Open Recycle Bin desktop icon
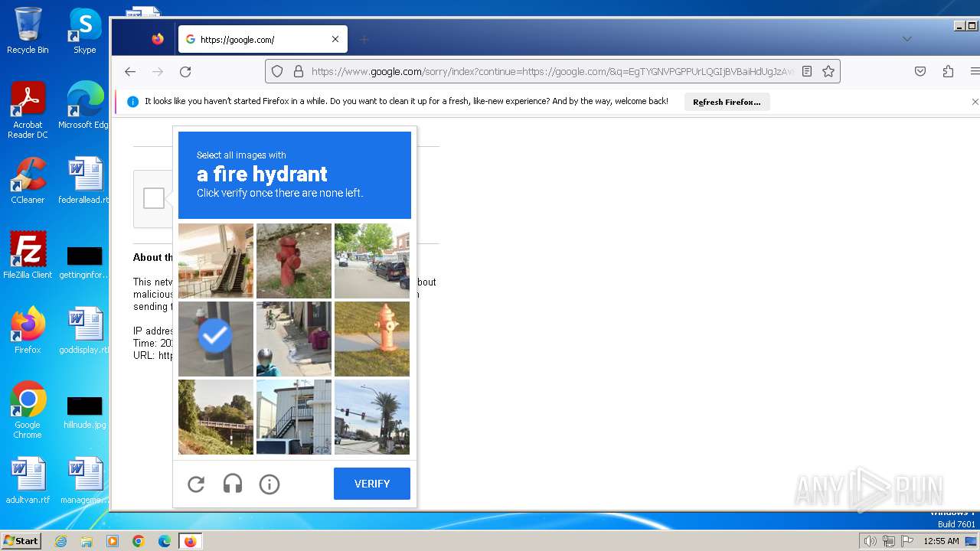 pyautogui.click(x=28, y=31)
